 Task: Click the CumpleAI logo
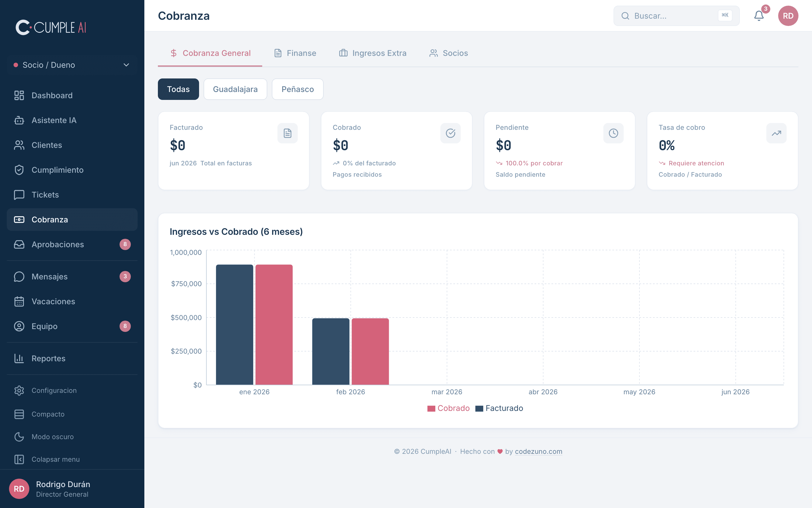(x=51, y=27)
